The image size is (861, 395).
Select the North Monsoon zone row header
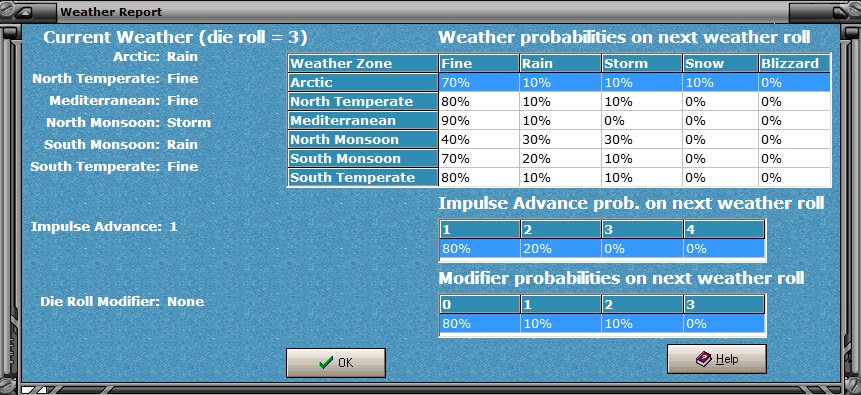click(363, 140)
